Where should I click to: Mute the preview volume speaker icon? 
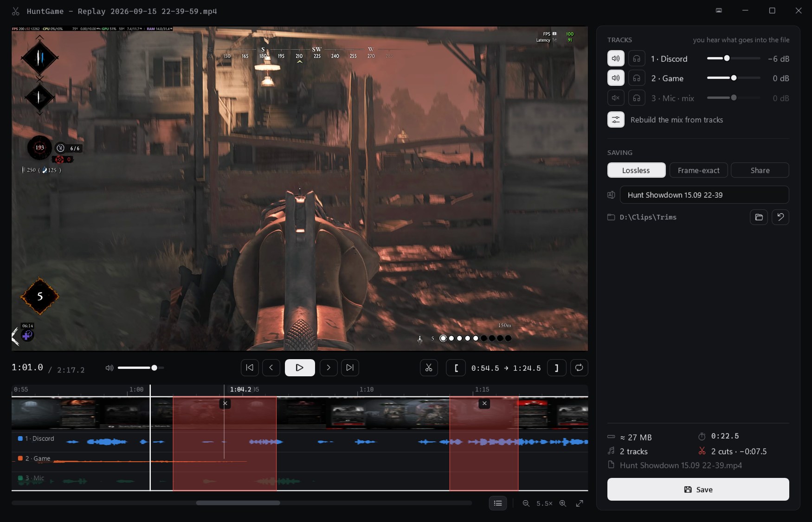pos(110,368)
